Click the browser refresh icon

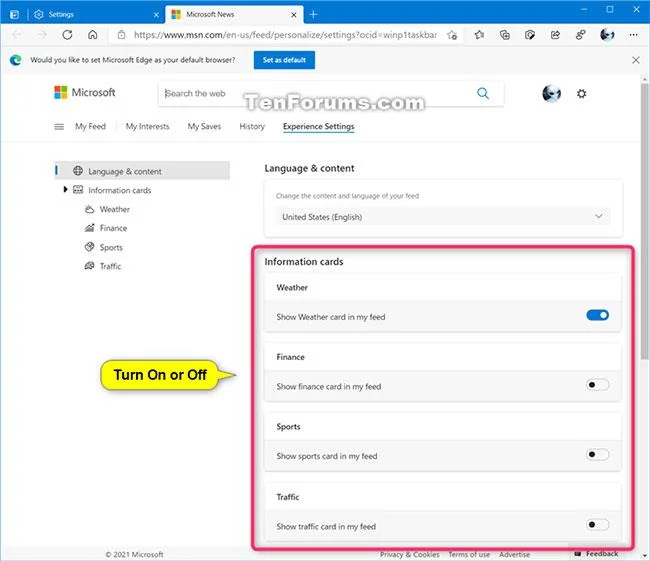click(67, 35)
